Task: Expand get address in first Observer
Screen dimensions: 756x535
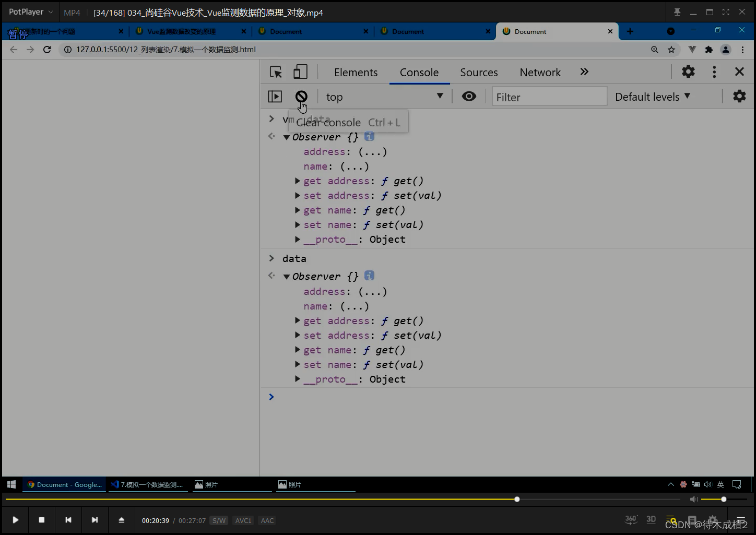Action: (298, 181)
